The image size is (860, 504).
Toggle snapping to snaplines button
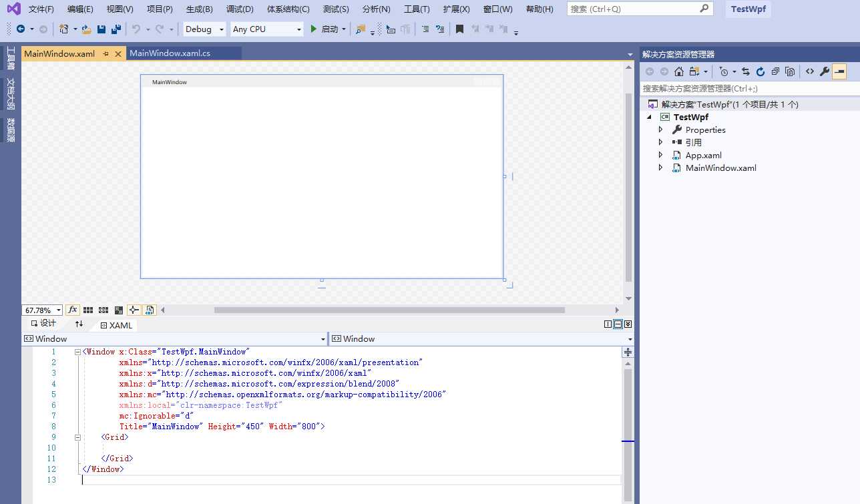coord(134,310)
